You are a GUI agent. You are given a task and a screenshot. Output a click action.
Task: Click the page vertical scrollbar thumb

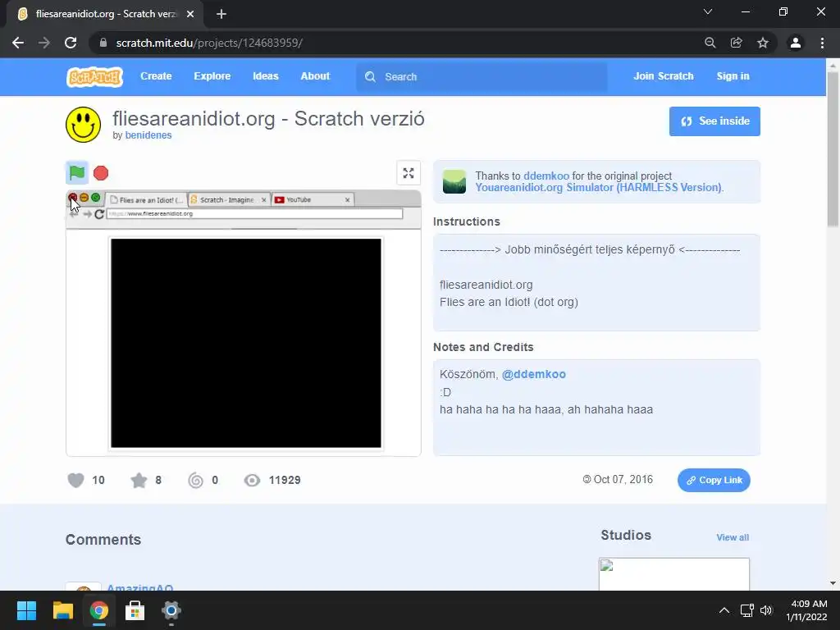pos(833,149)
